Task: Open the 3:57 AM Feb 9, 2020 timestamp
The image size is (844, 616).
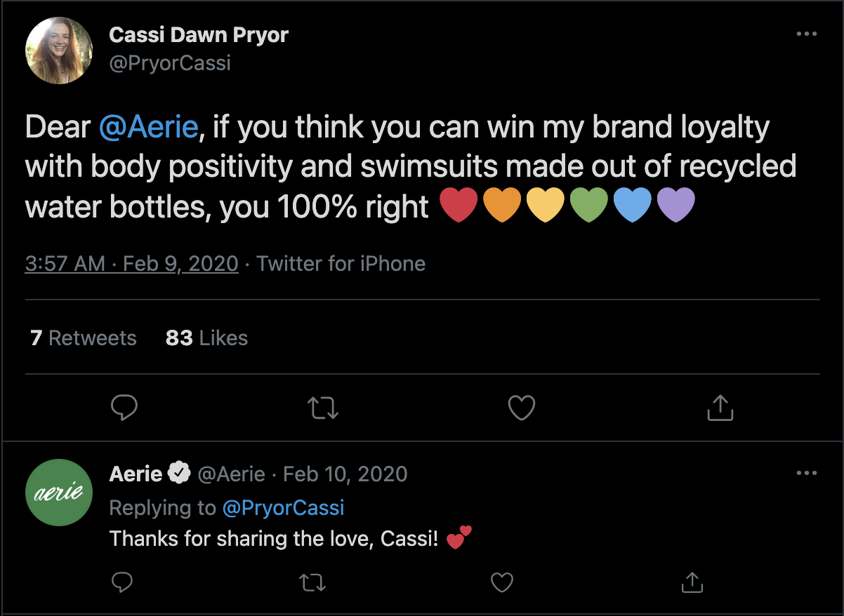Action: (x=131, y=264)
